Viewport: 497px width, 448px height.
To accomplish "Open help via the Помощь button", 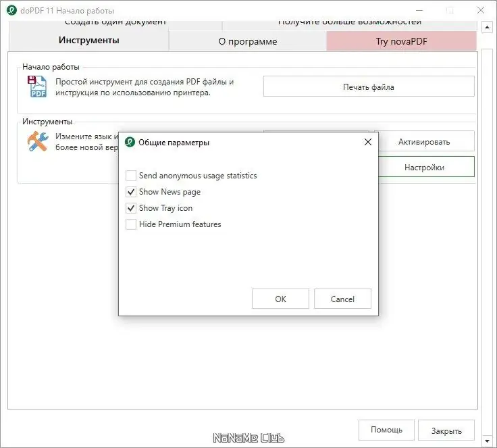I will pos(386,430).
